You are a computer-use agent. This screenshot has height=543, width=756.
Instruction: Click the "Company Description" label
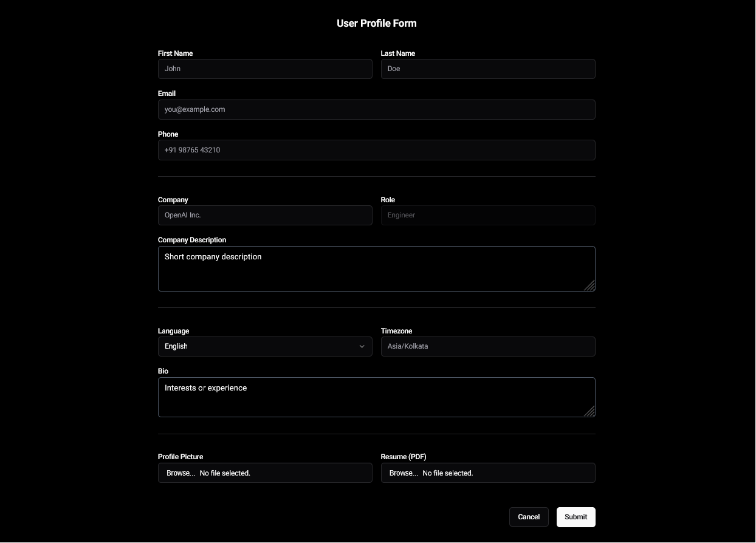192,240
